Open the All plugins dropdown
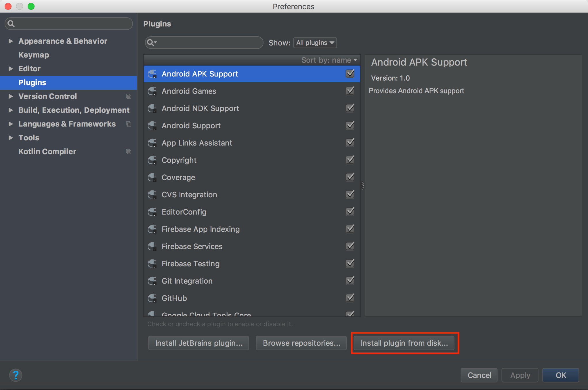Screen dimensions: 588x390 pyautogui.click(x=315, y=43)
